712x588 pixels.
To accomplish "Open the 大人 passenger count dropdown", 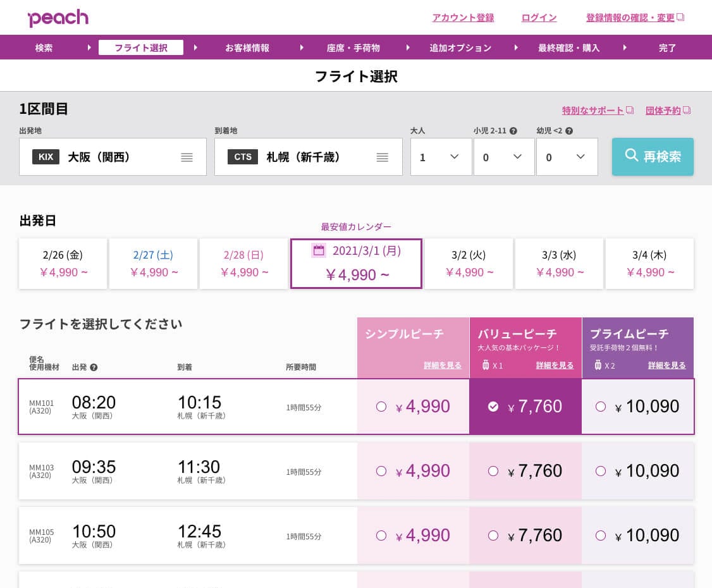I will [x=441, y=157].
